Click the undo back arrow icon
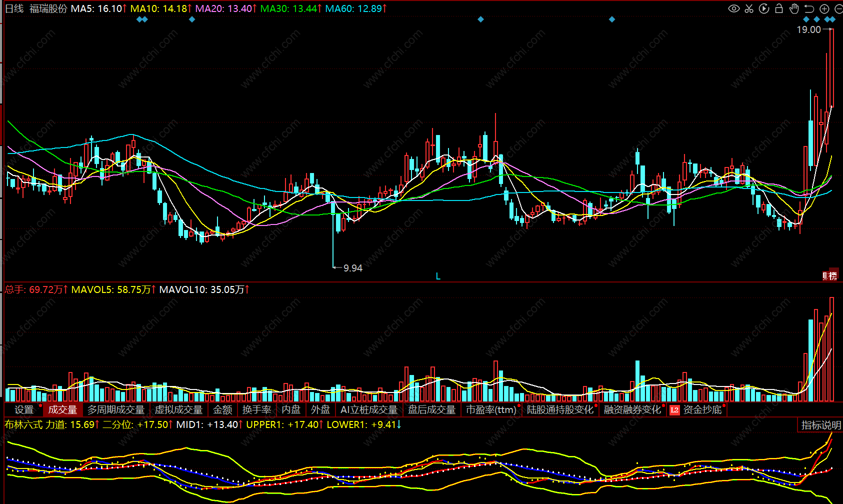Viewport: 843px width, 504px height. (x=809, y=8)
